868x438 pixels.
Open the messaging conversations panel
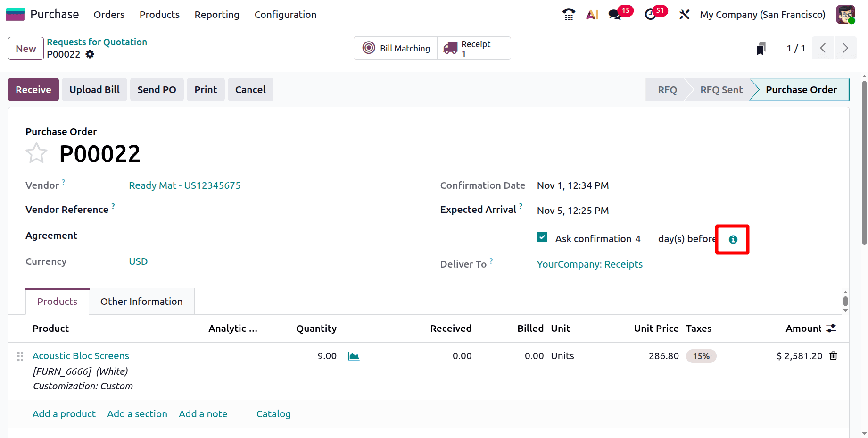(614, 15)
